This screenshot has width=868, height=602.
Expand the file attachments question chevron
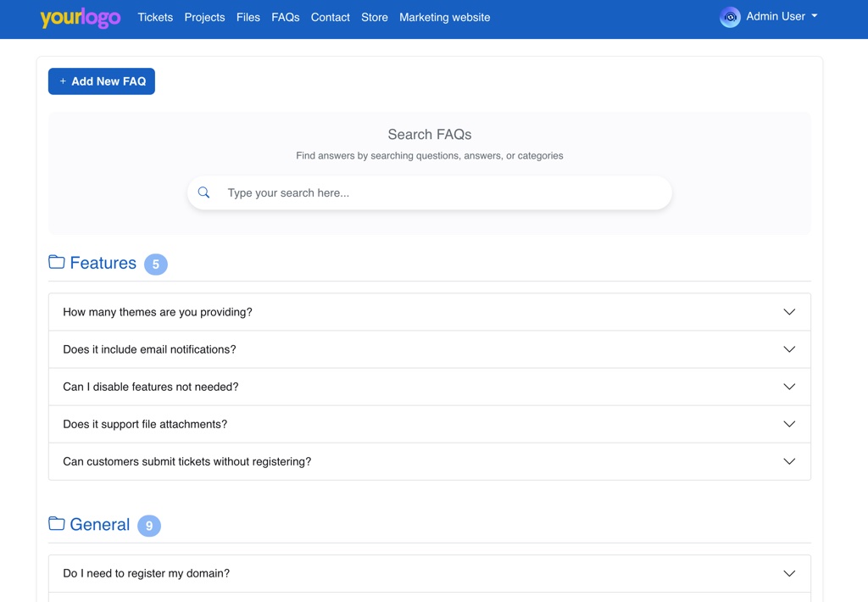pos(788,424)
